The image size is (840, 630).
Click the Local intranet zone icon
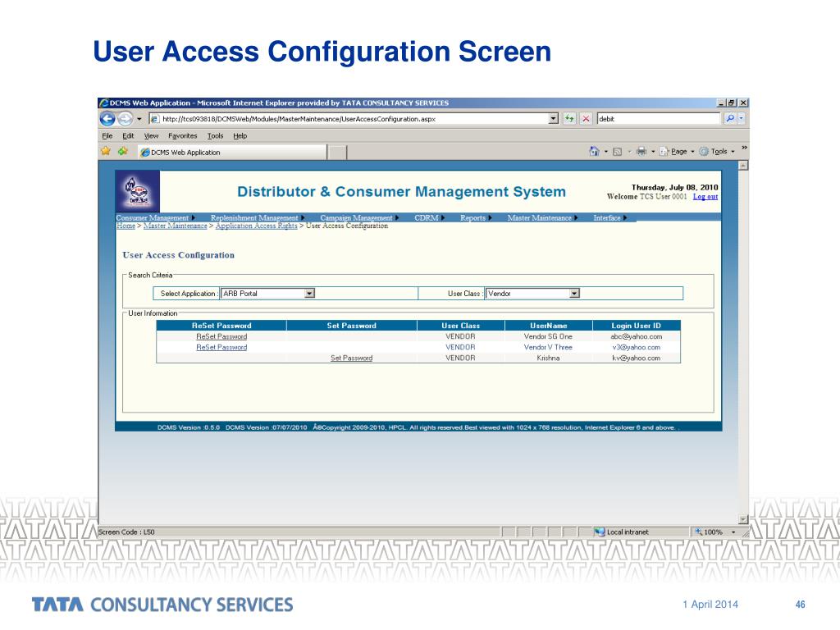[x=600, y=532]
